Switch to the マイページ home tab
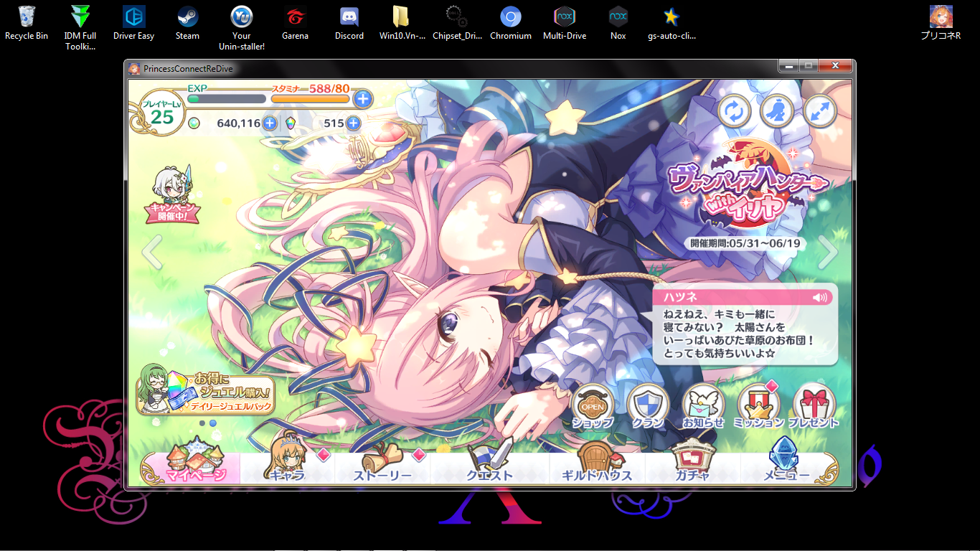Viewport: 980px width, 551px height. (x=196, y=461)
